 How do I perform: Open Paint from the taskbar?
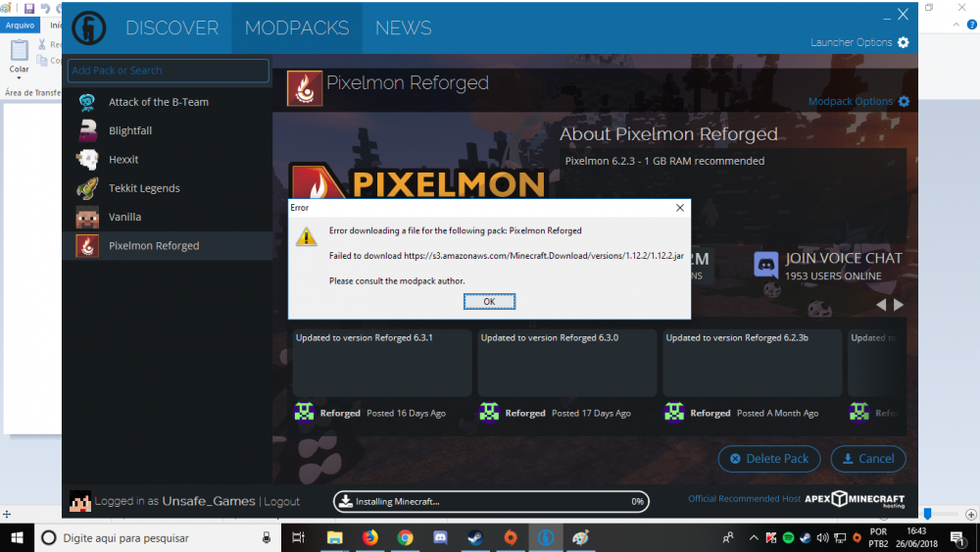coord(580,537)
